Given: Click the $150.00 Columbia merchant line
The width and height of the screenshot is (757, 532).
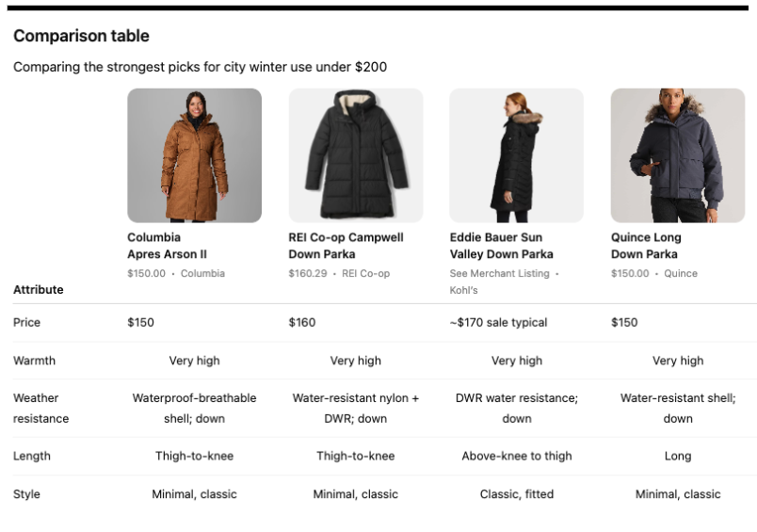Looking at the screenshot, I should click(176, 274).
